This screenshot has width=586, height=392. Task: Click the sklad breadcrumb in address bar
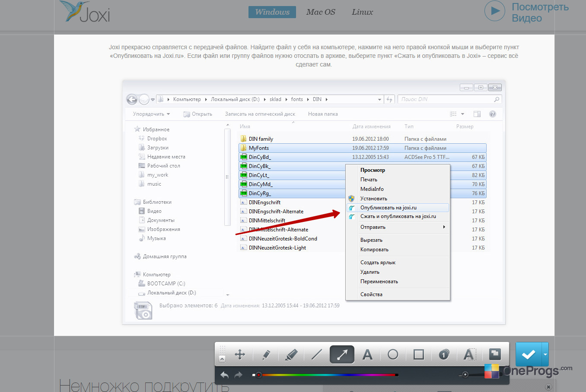(275, 99)
